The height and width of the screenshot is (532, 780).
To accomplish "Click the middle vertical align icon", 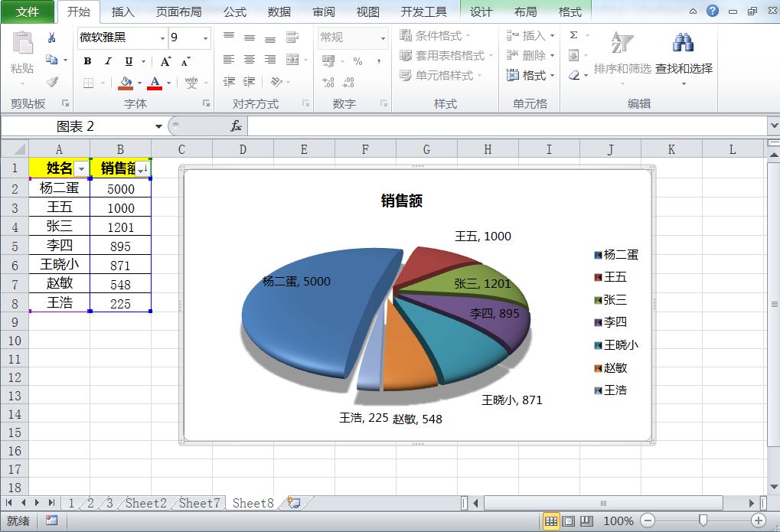I will click(250, 37).
